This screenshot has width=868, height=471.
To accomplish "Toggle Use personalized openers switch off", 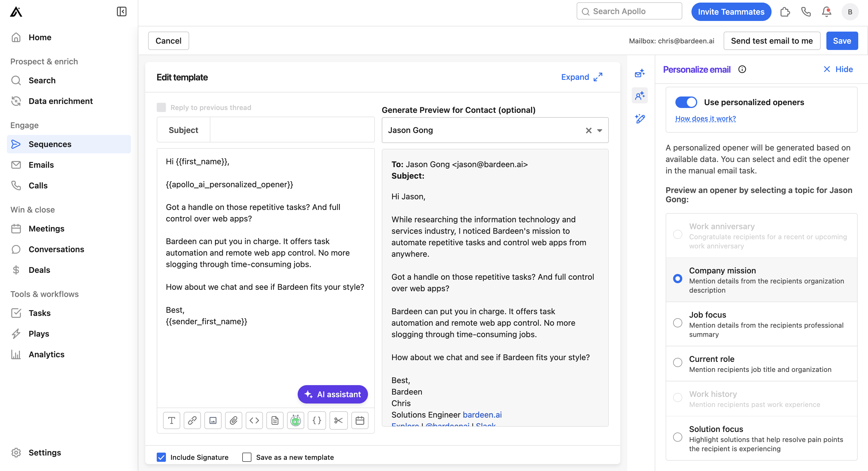I will [686, 102].
